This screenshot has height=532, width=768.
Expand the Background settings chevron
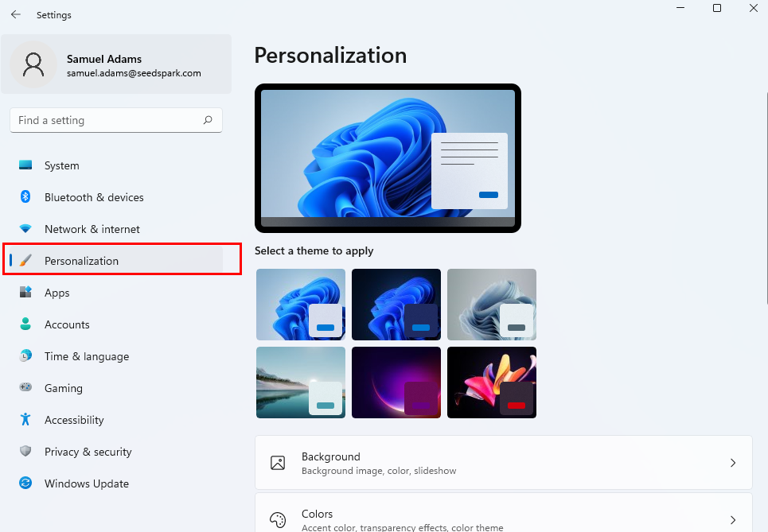coord(733,463)
